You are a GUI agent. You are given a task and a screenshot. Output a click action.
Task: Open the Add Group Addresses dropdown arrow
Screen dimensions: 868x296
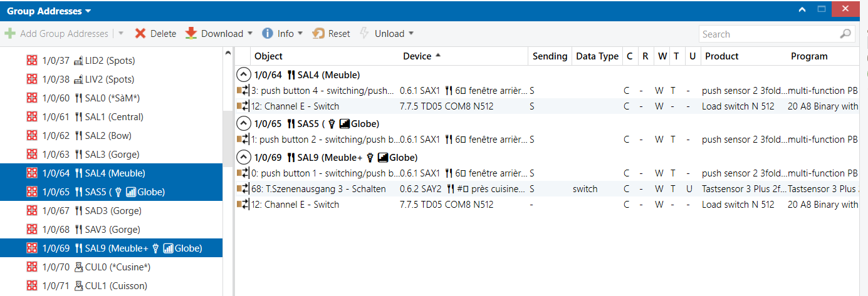click(120, 34)
